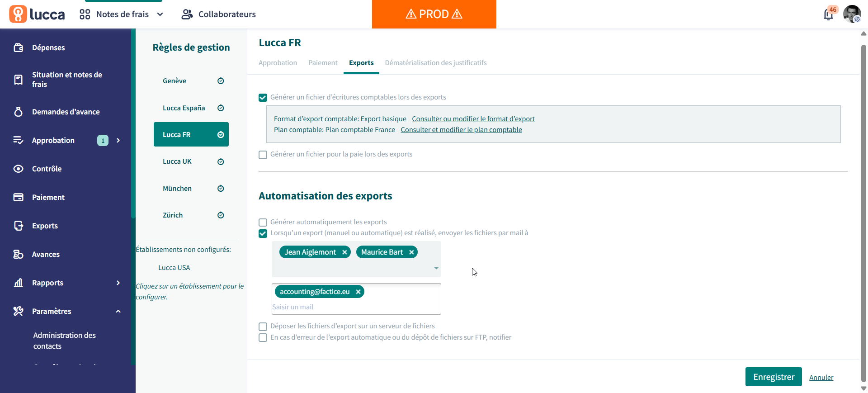868x393 pixels.
Task: Check Déposer les fichiers sur un serveur
Action: point(263,327)
